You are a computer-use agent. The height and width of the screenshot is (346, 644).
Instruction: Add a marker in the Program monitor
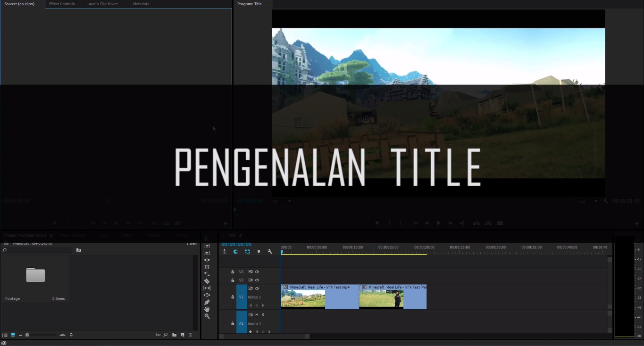pos(377,223)
